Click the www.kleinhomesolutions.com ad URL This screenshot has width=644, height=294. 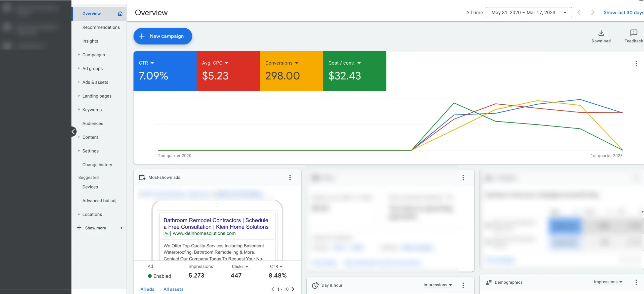click(204, 233)
